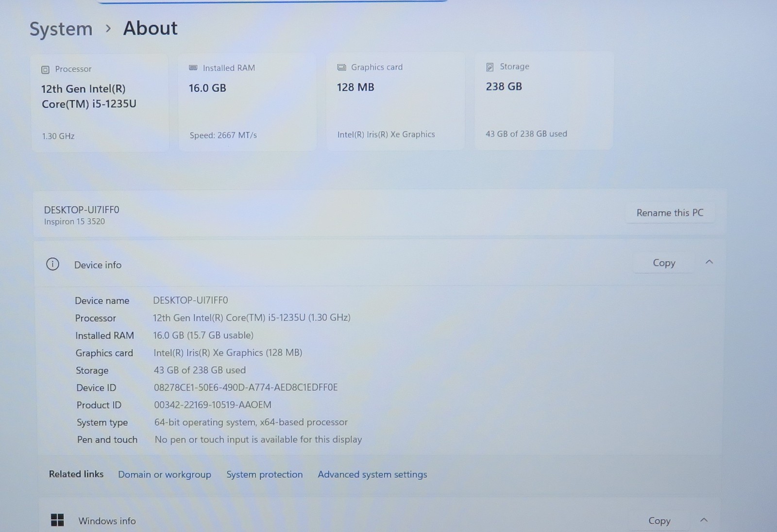Image resolution: width=777 pixels, height=532 pixels.
Task: Click the System type label
Action: click(102, 422)
